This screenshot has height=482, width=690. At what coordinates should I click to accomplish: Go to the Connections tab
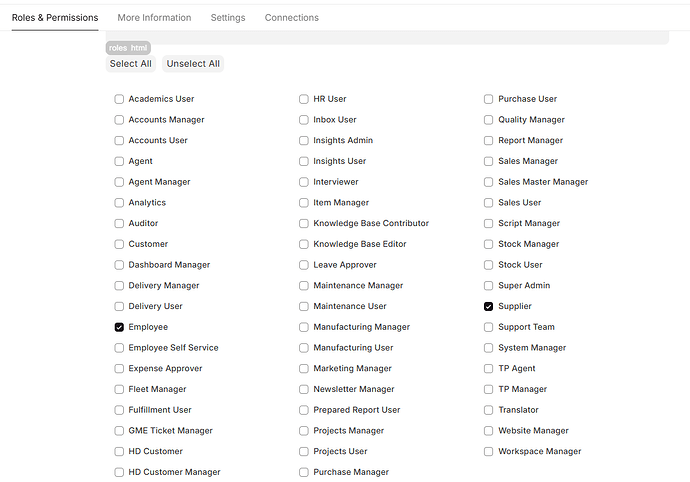click(x=292, y=18)
